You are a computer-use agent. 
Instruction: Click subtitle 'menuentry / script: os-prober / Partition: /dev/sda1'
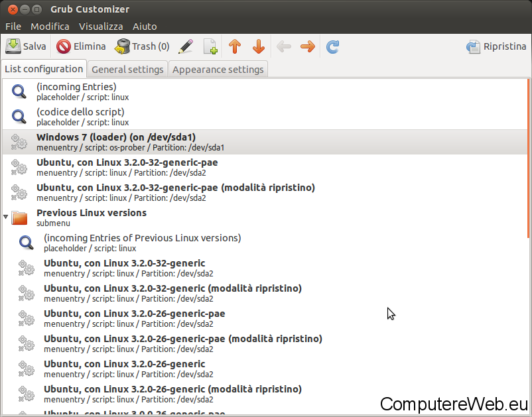(131, 148)
